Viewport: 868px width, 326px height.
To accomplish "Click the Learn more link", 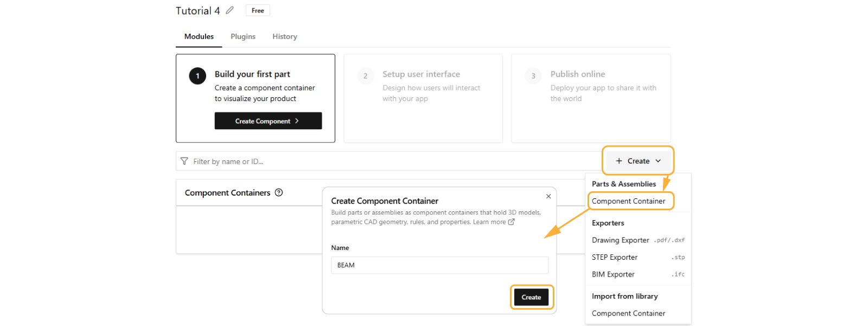I will (489, 222).
